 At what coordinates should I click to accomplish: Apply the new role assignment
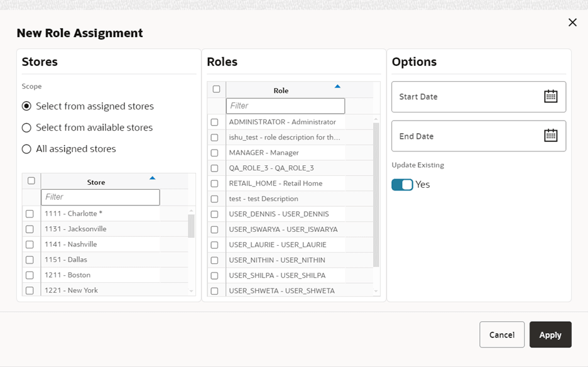[550, 334]
